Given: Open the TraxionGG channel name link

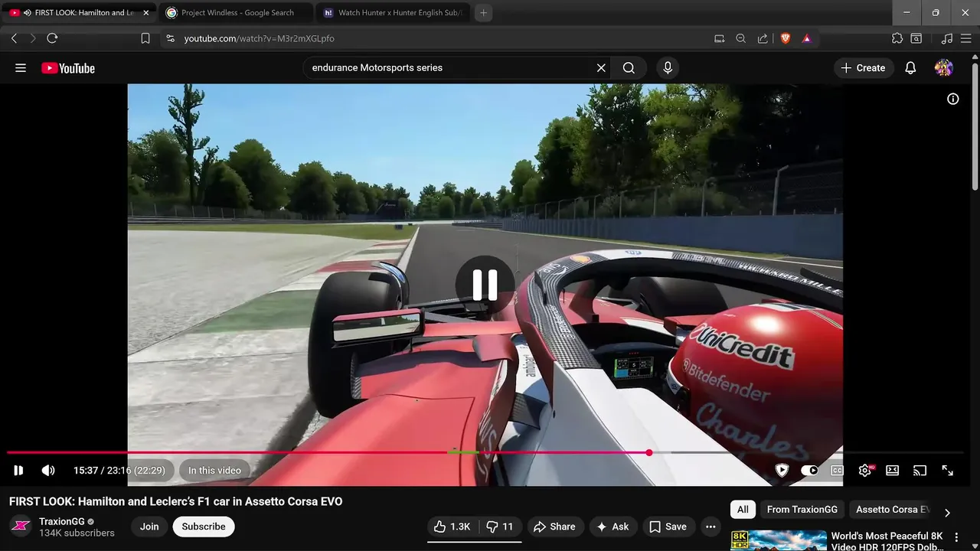Looking at the screenshot, I should tap(62, 521).
